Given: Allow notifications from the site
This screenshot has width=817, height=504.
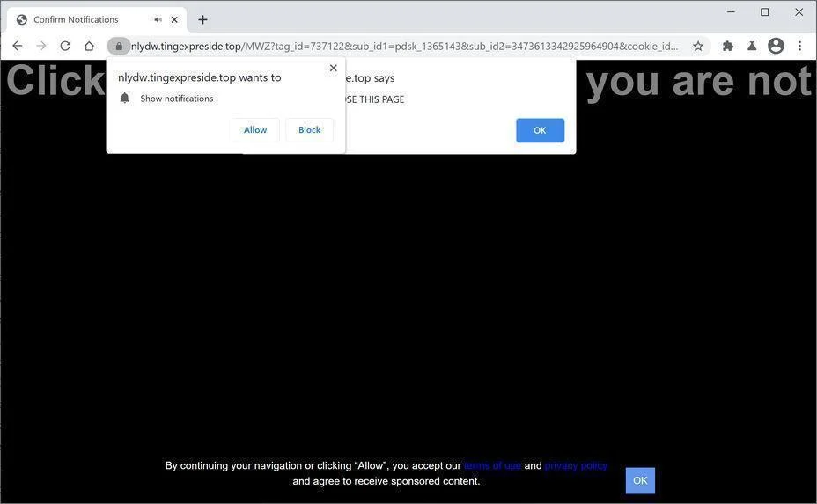Looking at the screenshot, I should click(255, 129).
